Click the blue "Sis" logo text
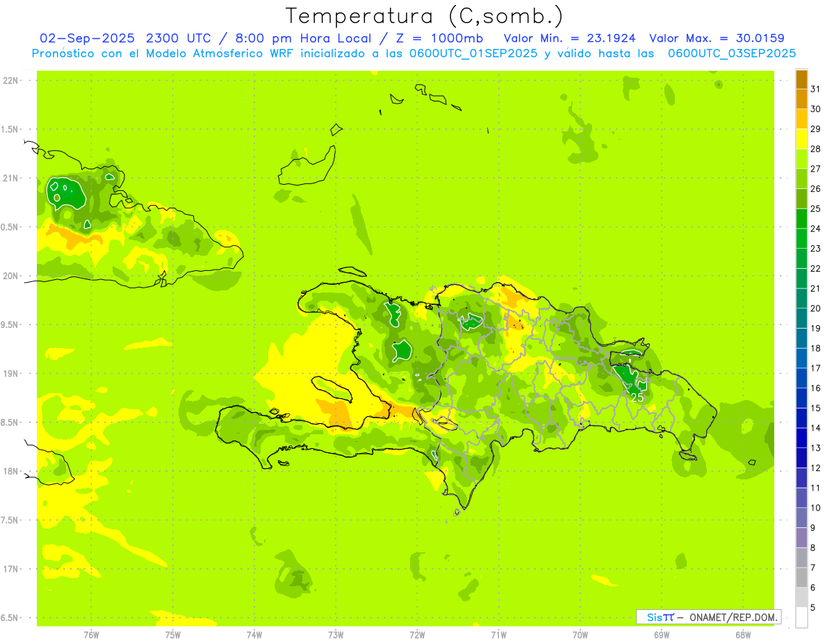This screenshot has width=834, height=644. pos(655,617)
